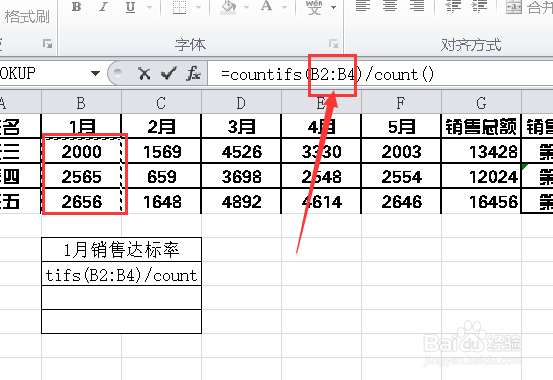This screenshot has width=553, height=380.
Task: Open Insert Function fx dialog
Action: pyautogui.click(x=194, y=73)
